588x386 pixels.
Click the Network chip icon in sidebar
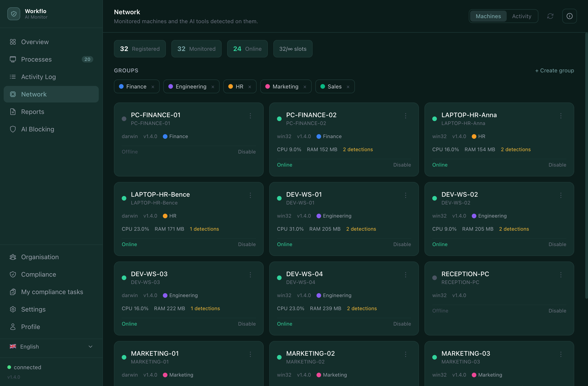coord(13,94)
